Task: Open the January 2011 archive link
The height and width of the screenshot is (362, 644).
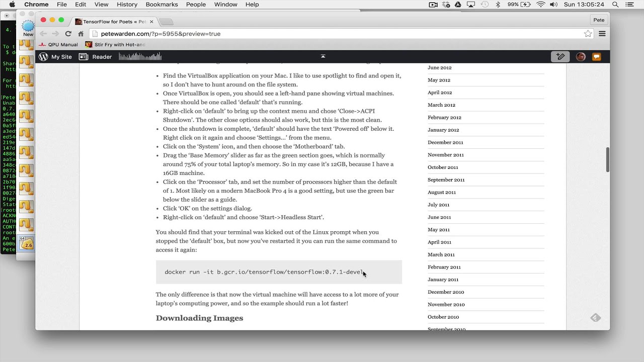Action: pyautogui.click(x=443, y=280)
